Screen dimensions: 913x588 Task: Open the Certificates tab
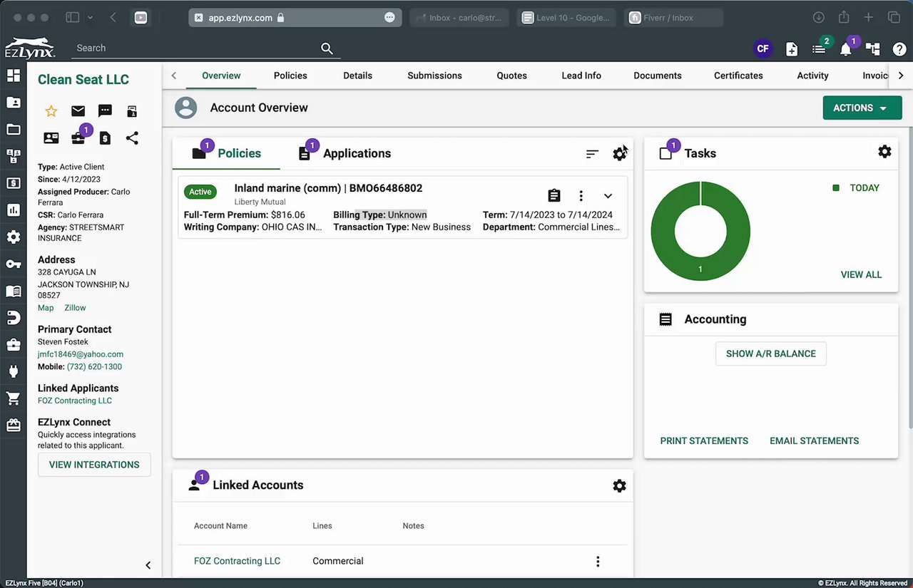click(x=738, y=76)
